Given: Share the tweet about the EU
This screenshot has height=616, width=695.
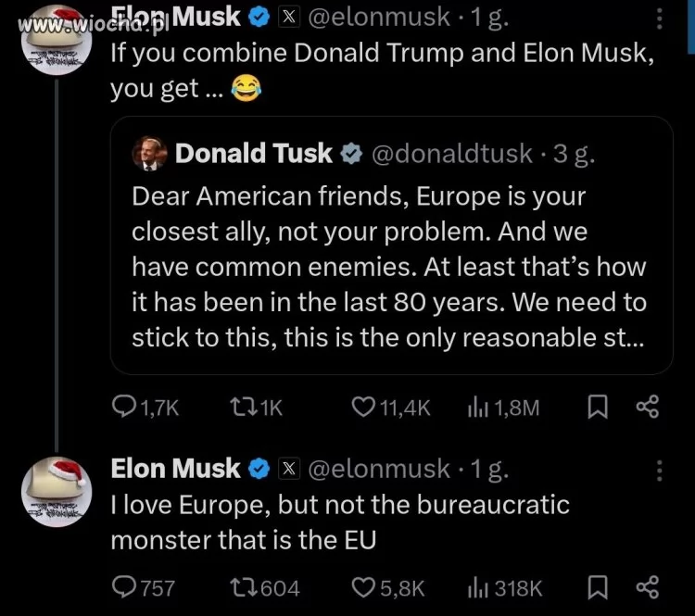Looking at the screenshot, I should [648, 586].
